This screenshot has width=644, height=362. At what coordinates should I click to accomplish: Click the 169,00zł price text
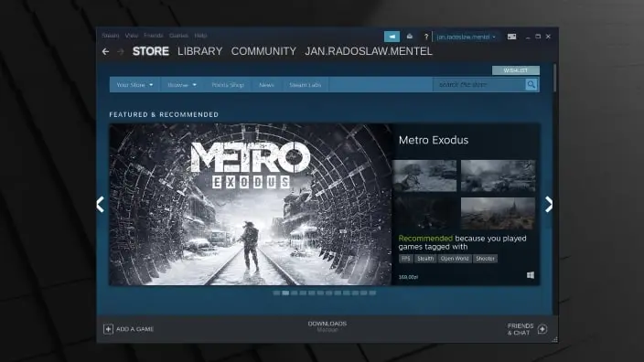click(x=408, y=277)
